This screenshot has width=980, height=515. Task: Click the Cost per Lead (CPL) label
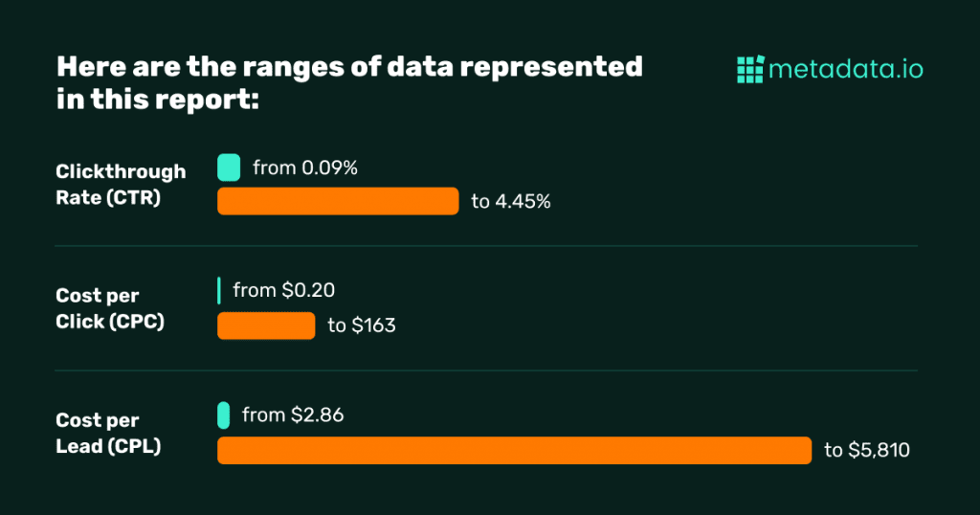click(108, 433)
